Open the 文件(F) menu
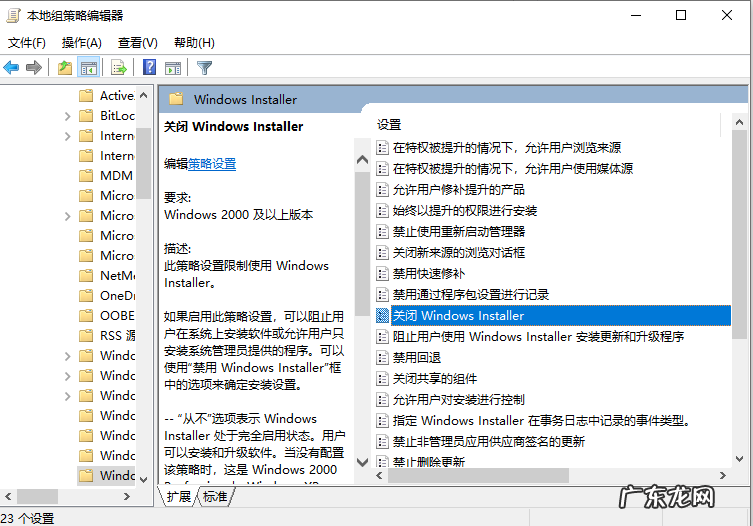The height and width of the screenshot is (526, 753). 26,43
